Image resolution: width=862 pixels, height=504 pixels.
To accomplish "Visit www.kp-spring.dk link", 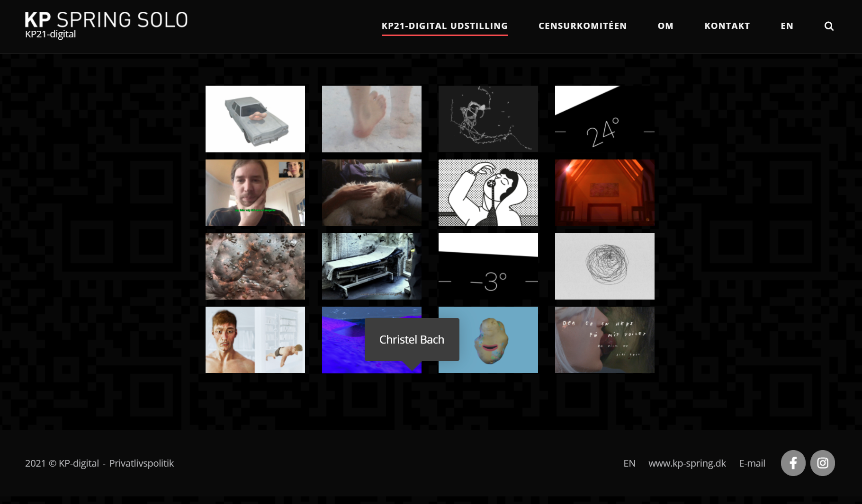I will tap(687, 463).
